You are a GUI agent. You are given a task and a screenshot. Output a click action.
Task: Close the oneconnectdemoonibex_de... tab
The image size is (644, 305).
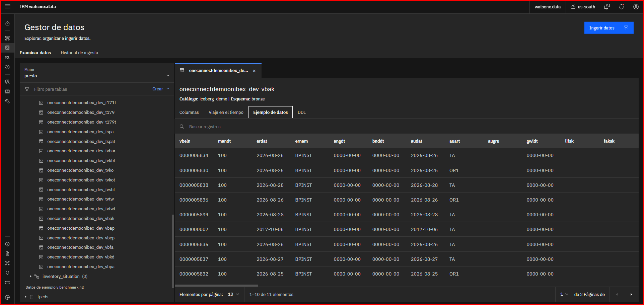[254, 71]
